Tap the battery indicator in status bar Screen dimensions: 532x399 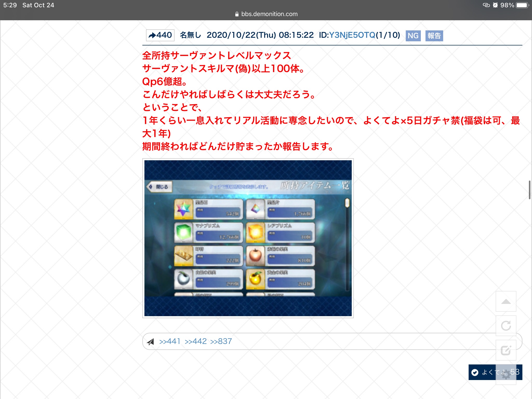coord(522,5)
